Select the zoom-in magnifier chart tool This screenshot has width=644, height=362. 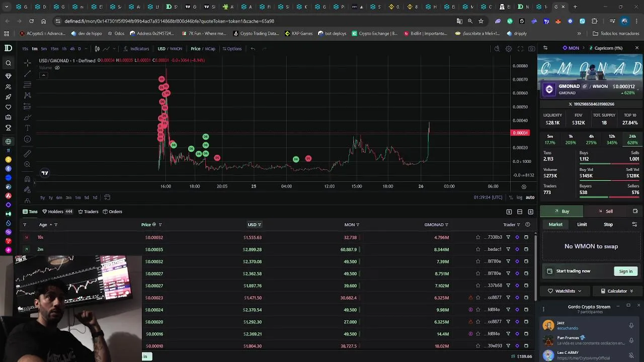tap(27, 164)
